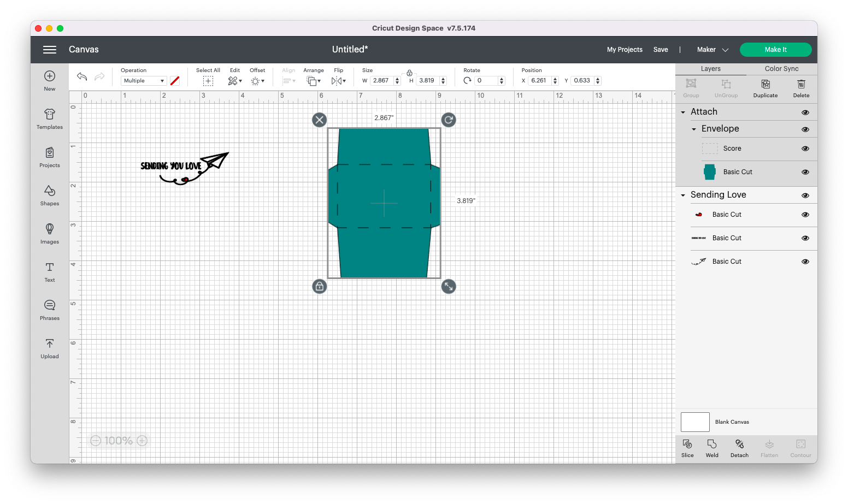This screenshot has height=504, width=848.
Task: Open the Phrases panel
Action: point(49,310)
